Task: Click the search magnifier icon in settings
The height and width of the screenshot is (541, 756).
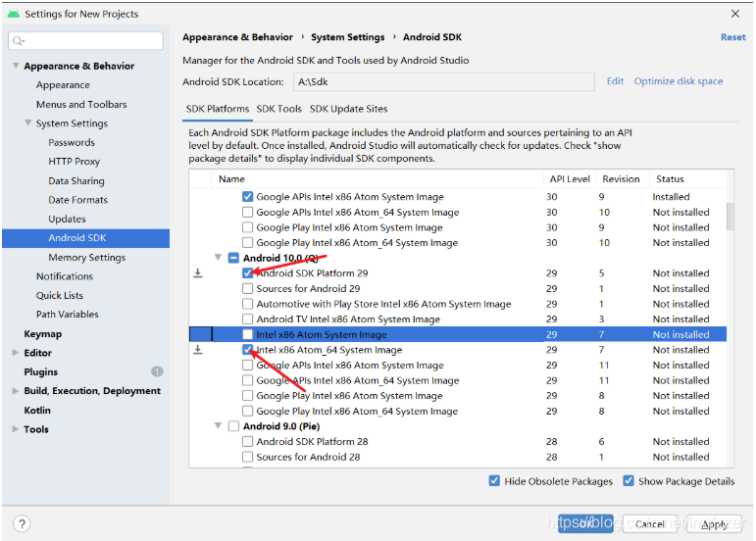Action: 19,41
